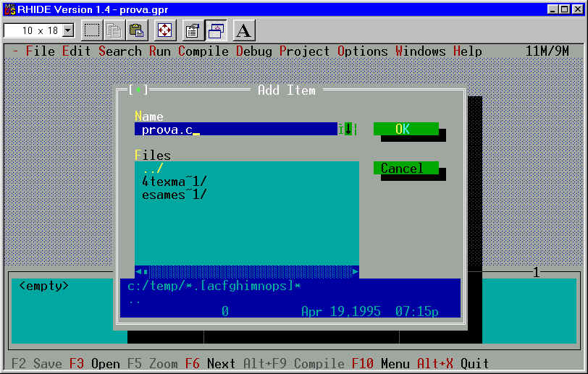Screen dimensions: 588x374
Task: Open the Name field history arrow
Action: point(348,129)
